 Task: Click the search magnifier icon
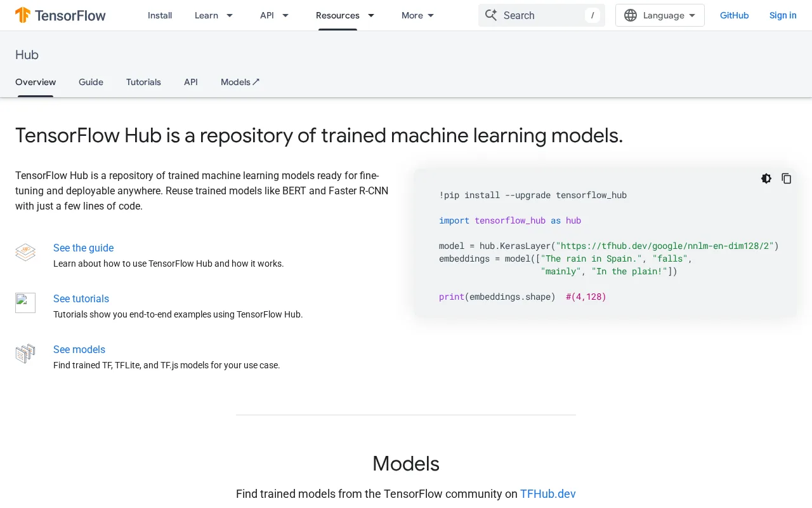click(491, 15)
